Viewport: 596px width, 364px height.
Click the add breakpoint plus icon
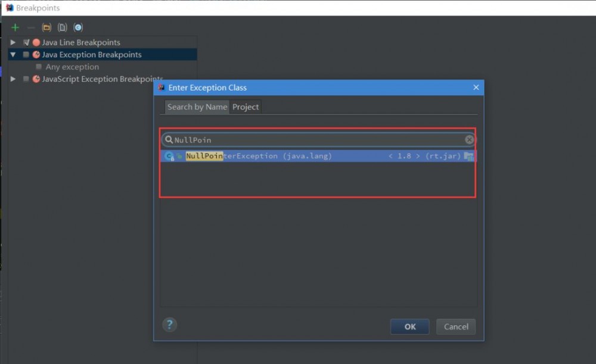15,27
